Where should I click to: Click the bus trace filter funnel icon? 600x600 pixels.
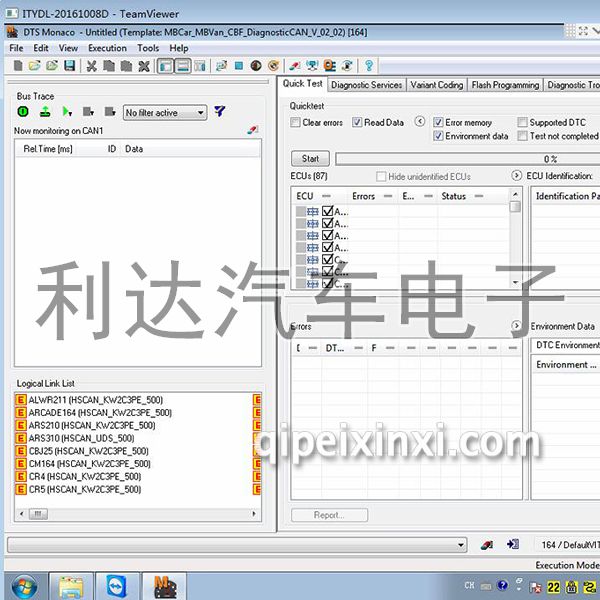[220, 112]
